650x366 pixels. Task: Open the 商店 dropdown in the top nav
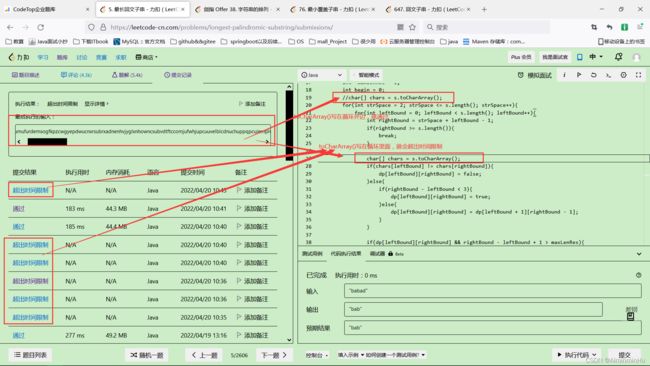(146, 57)
